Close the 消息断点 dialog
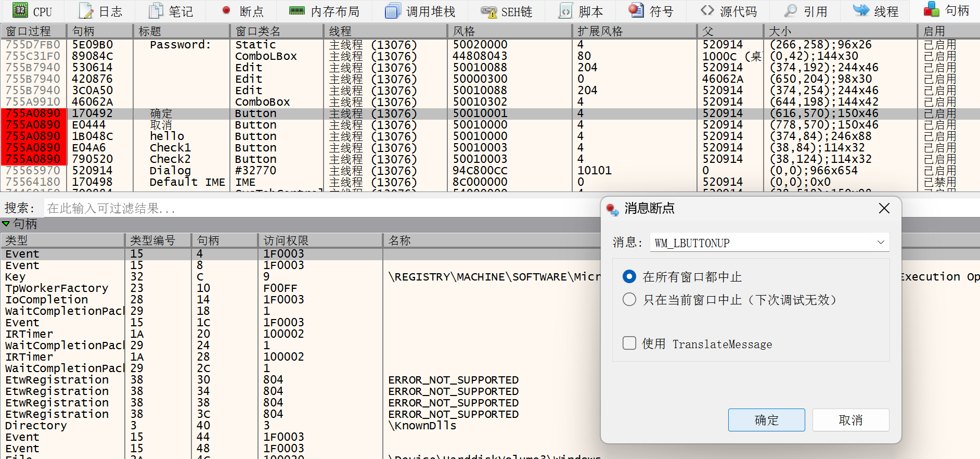980x459 pixels. (884, 208)
